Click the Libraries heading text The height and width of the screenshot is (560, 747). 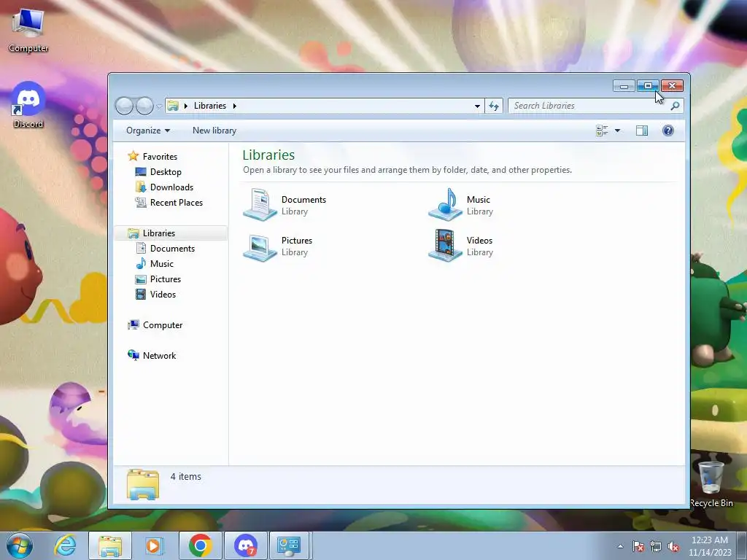pyautogui.click(x=268, y=155)
